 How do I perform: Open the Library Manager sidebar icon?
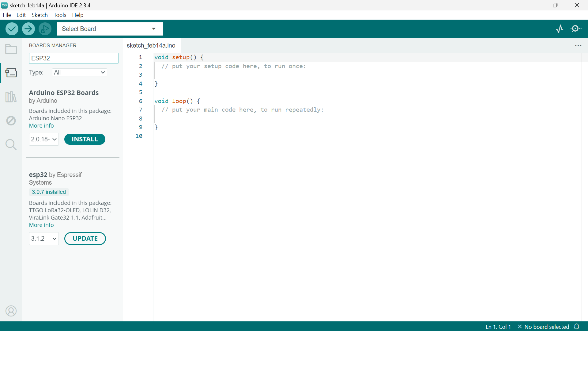(x=11, y=97)
